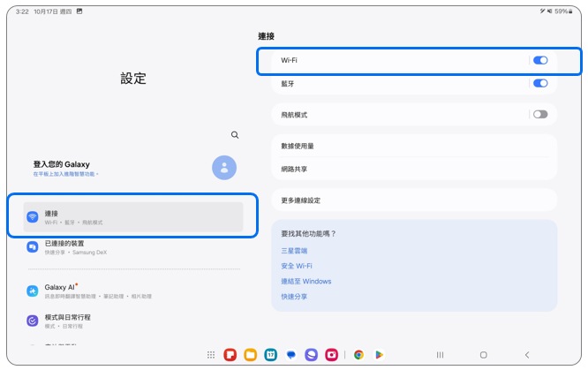This screenshot has width=588, height=370.
Task: Tap the notification icon beside the date
Action: (79, 11)
